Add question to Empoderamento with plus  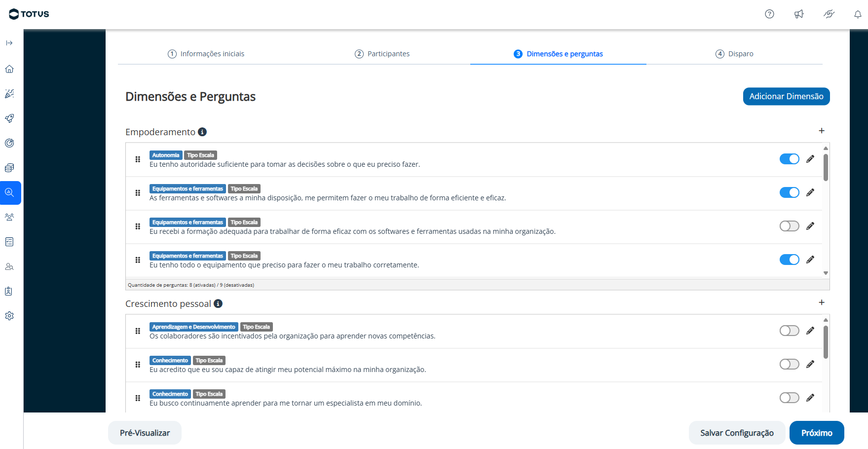coord(822,131)
